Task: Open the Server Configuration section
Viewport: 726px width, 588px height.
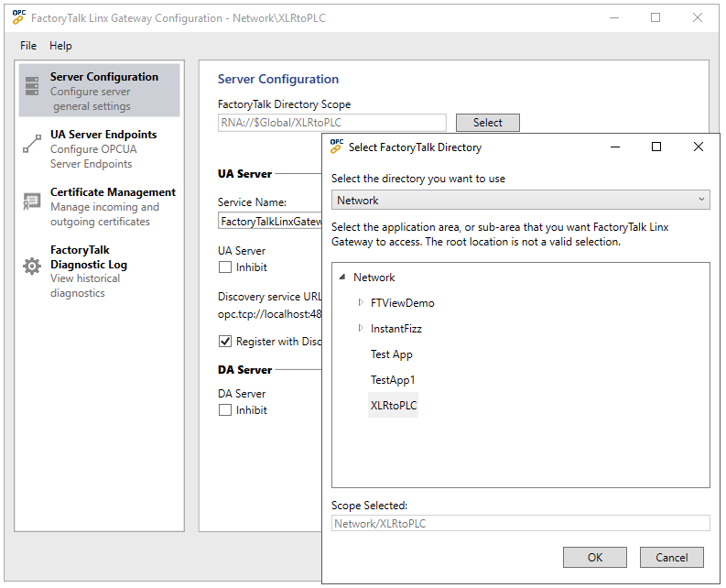Action: [x=99, y=91]
